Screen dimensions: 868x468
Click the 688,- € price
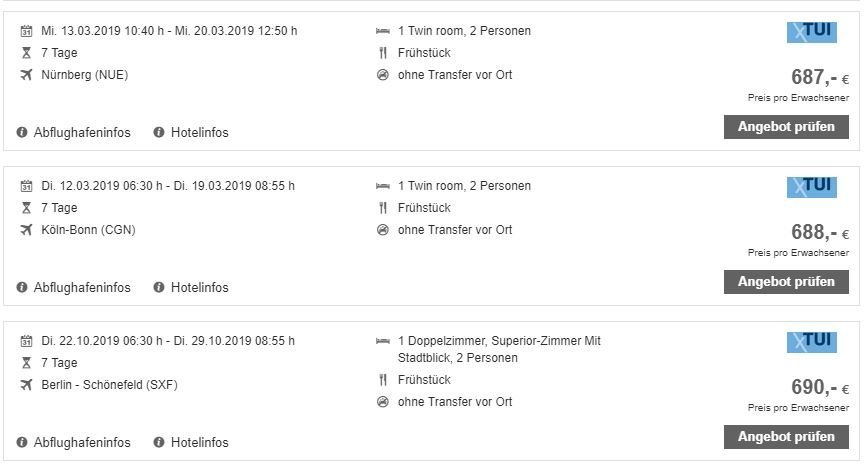(820, 232)
